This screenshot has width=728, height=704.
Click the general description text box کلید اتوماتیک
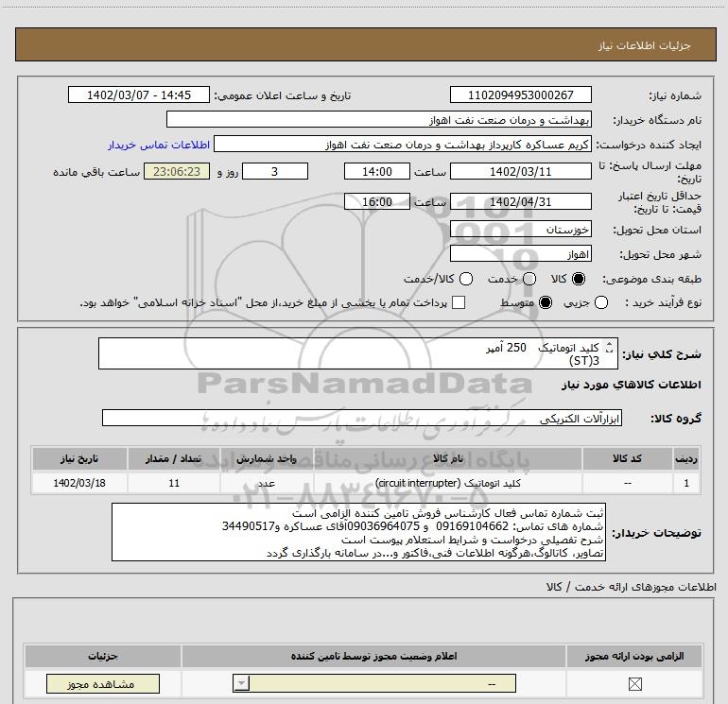point(358,353)
